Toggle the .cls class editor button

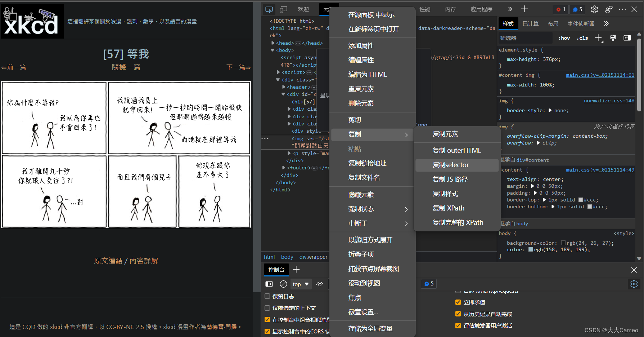pyautogui.click(x=582, y=38)
